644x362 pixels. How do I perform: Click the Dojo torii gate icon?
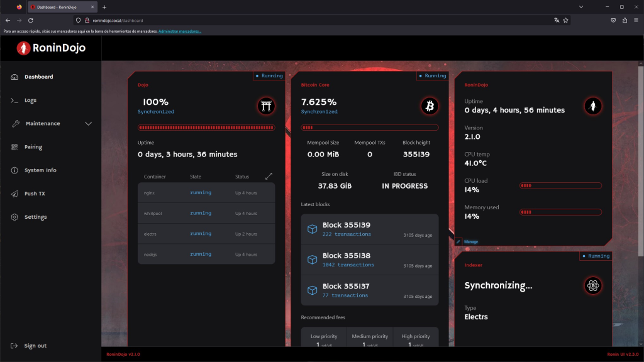[x=266, y=106]
